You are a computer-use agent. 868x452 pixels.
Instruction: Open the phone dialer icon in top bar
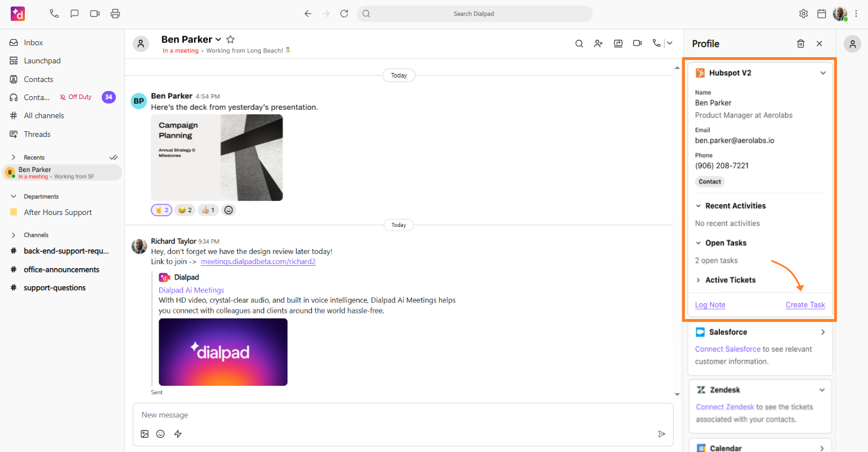coord(54,14)
